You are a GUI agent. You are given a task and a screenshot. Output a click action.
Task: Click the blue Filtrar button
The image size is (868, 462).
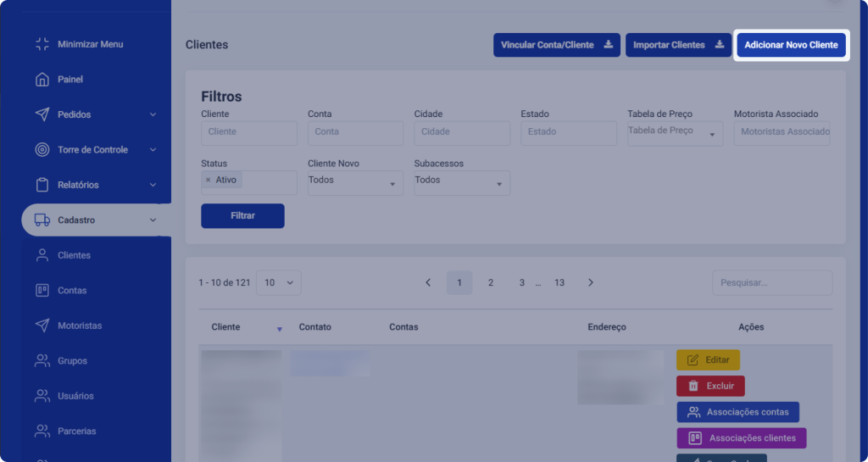click(242, 216)
